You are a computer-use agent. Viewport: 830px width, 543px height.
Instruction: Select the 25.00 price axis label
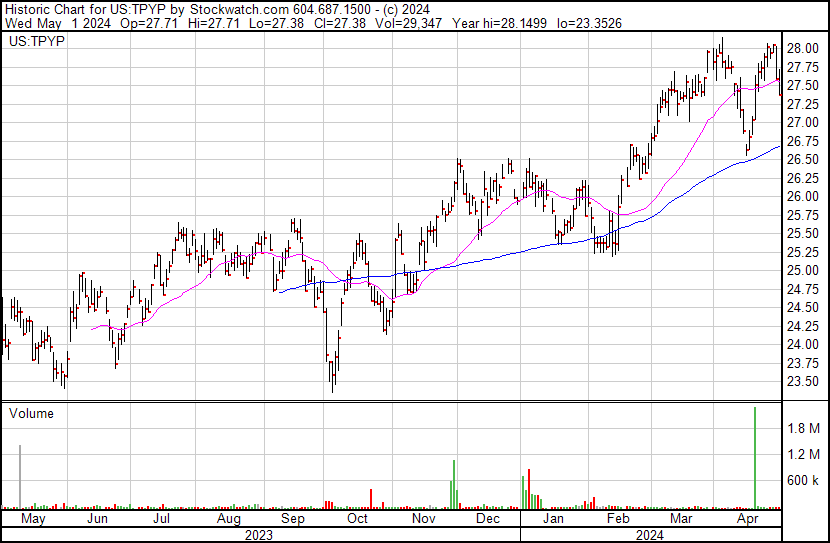point(803,271)
